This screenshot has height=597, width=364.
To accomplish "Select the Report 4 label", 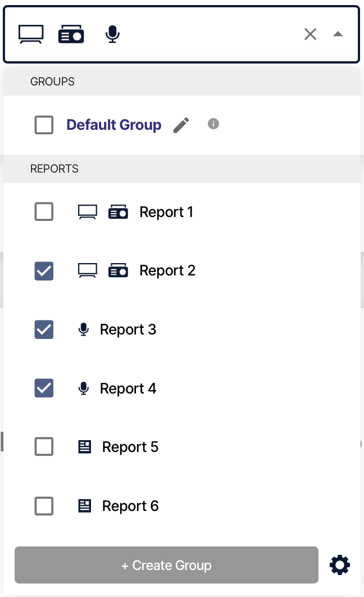I will point(128,388).
